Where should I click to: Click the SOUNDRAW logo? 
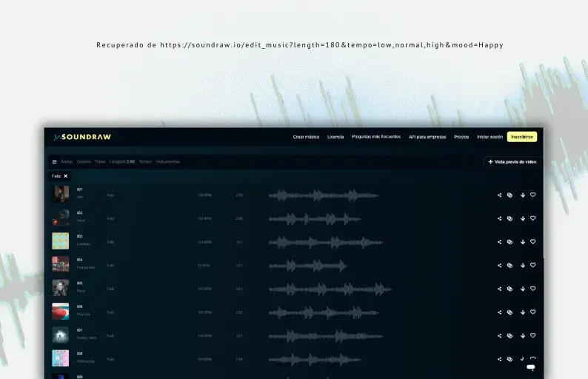coord(82,137)
